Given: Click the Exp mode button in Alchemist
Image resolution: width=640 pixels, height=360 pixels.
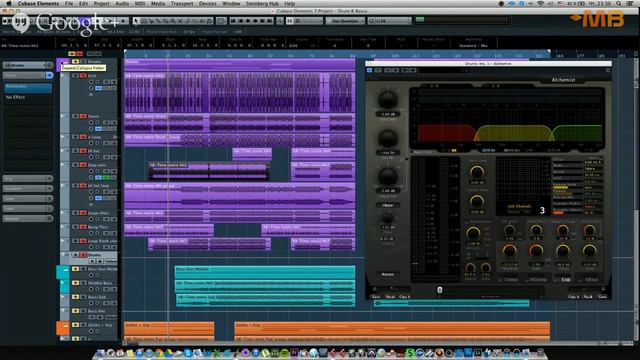Looking at the screenshot, I should pos(565,280).
